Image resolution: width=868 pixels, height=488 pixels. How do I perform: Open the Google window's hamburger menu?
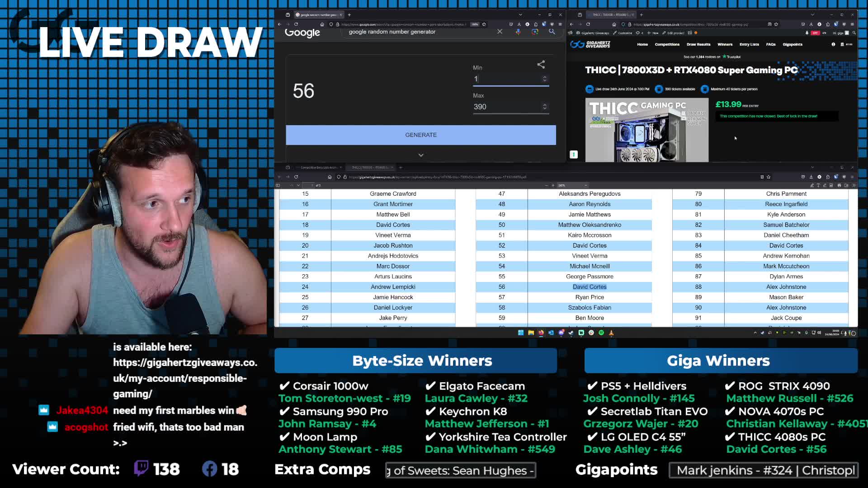pyautogui.click(x=560, y=24)
